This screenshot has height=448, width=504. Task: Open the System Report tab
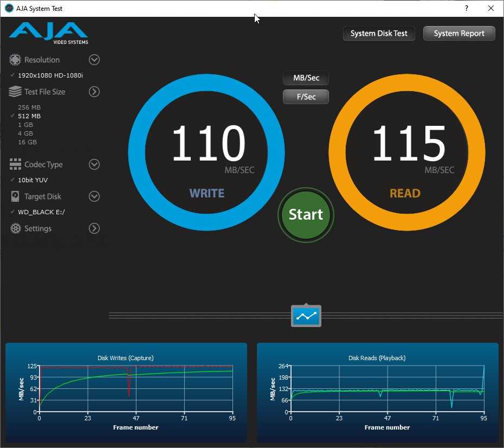[x=459, y=34]
